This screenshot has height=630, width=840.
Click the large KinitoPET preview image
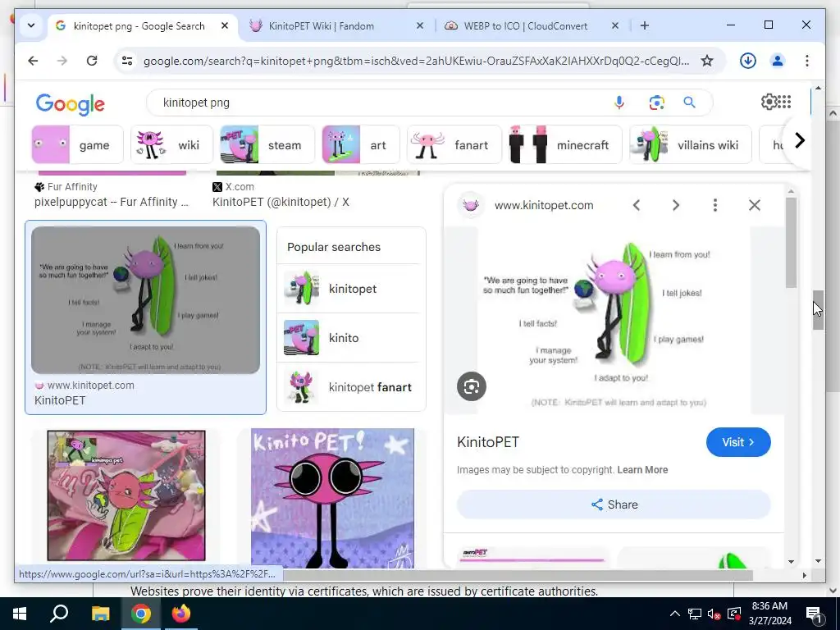pos(614,321)
